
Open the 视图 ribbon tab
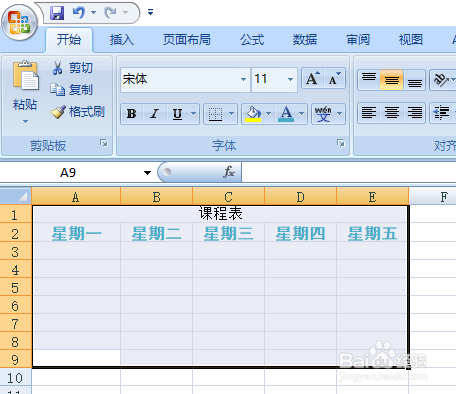click(x=411, y=40)
